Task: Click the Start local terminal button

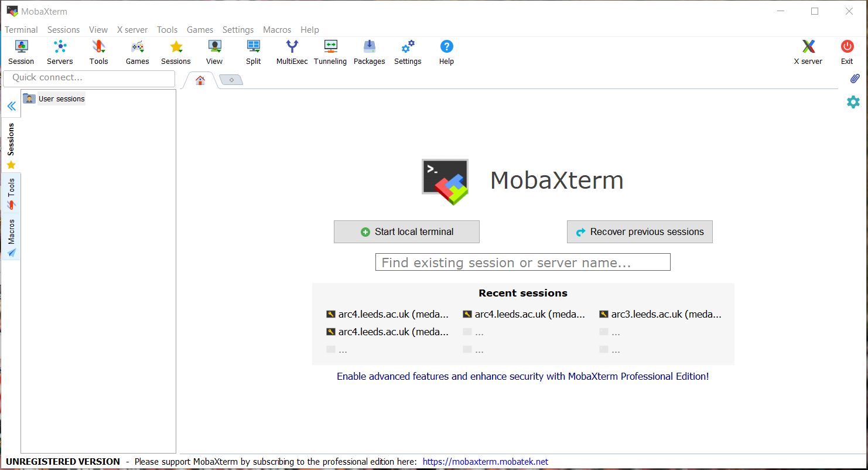Action: pos(406,231)
